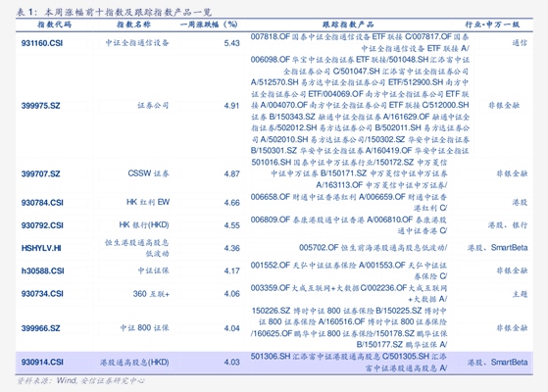Click index name 中证证保
This screenshot has height=392, width=548.
coord(153,270)
